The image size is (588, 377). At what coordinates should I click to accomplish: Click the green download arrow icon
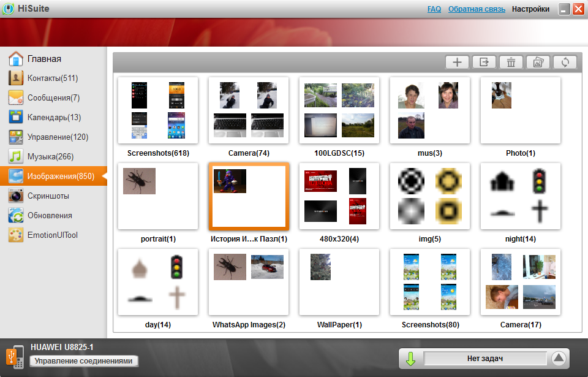(411, 359)
